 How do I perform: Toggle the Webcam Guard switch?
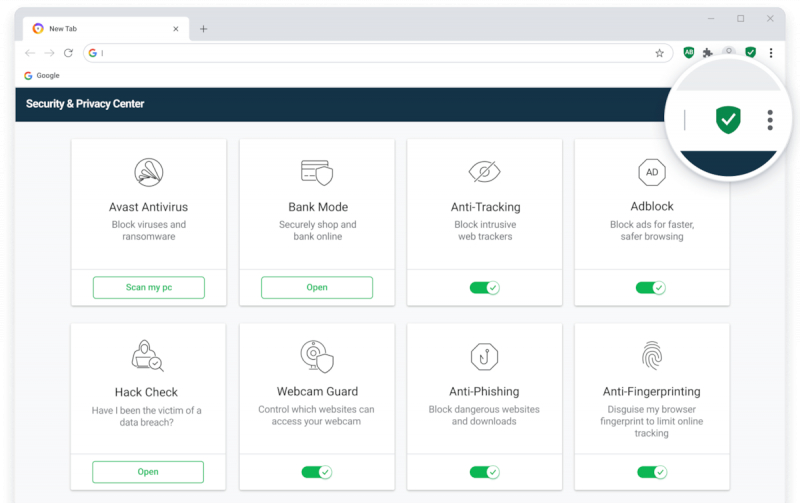pyautogui.click(x=317, y=472)
